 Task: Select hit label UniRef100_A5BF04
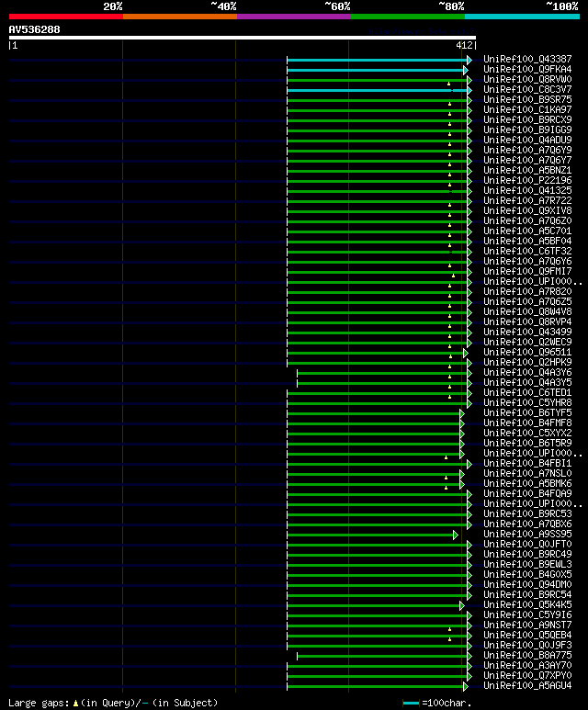527,241
